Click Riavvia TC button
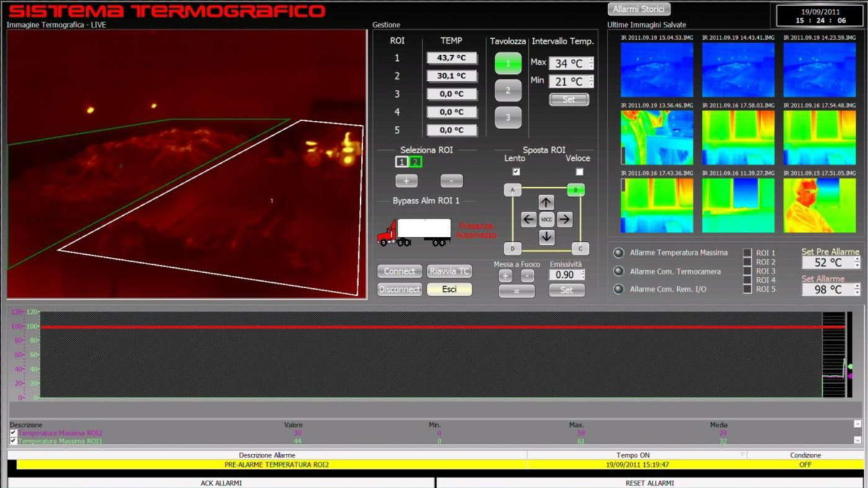This screenshot has height=488, width=868. click(x=449, y=271)
